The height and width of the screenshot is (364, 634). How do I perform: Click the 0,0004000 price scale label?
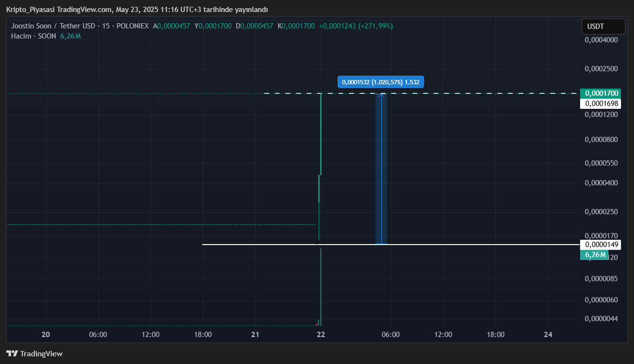pyautogui.click(x=601, y=40)
